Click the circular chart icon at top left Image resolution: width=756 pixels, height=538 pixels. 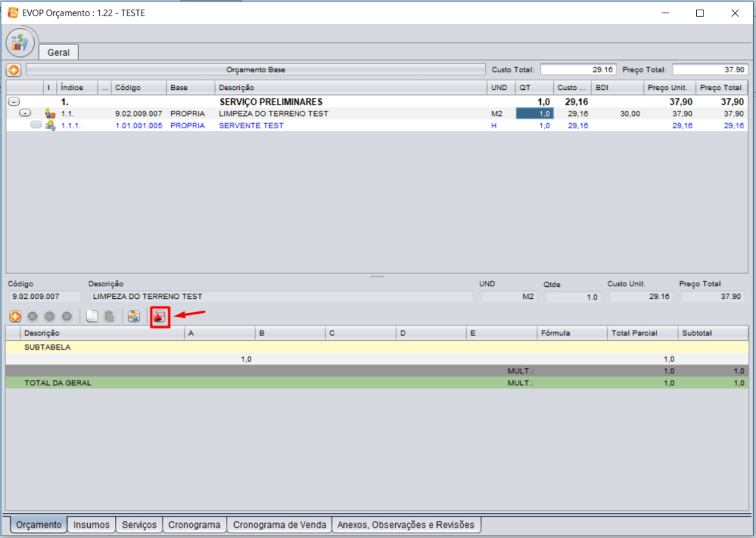(x=20, y=42)
